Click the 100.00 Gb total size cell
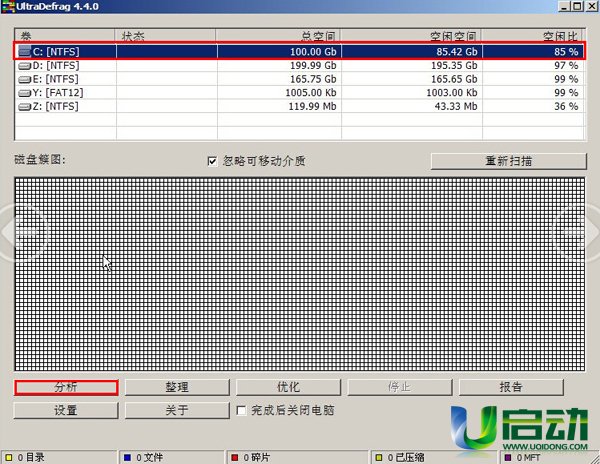600x464 pixels. 279,52
